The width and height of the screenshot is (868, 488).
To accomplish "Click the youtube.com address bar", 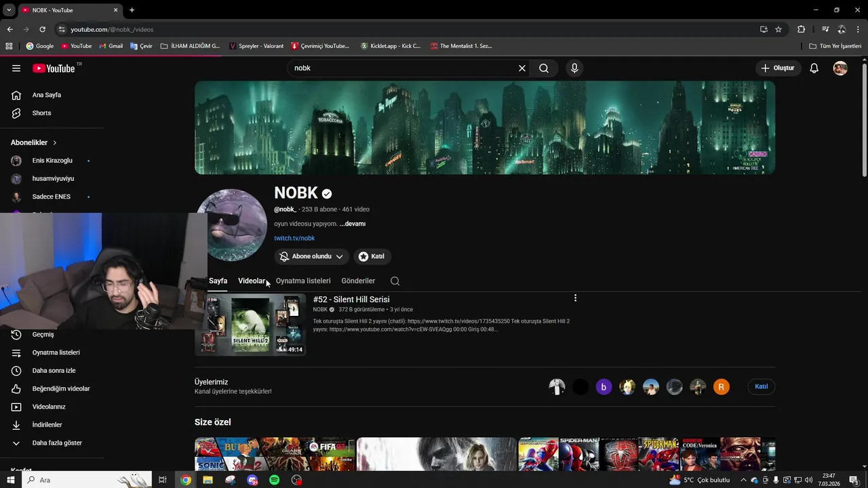I will tap(407, 29).
